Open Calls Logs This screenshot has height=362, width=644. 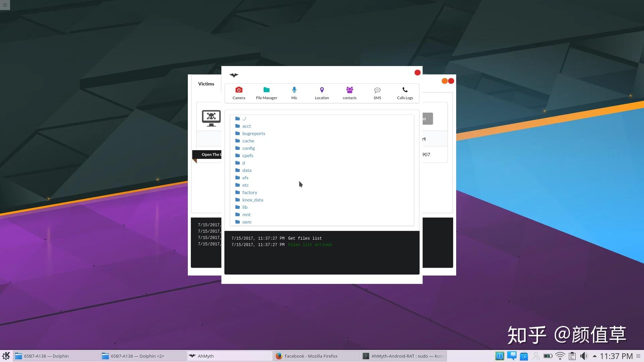[x=405, y=93]
